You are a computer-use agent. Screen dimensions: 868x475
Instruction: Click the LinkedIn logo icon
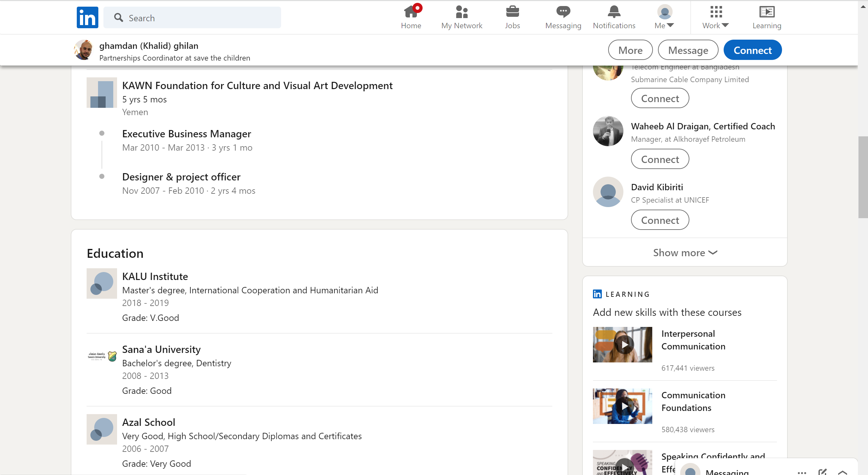point(87,17)
